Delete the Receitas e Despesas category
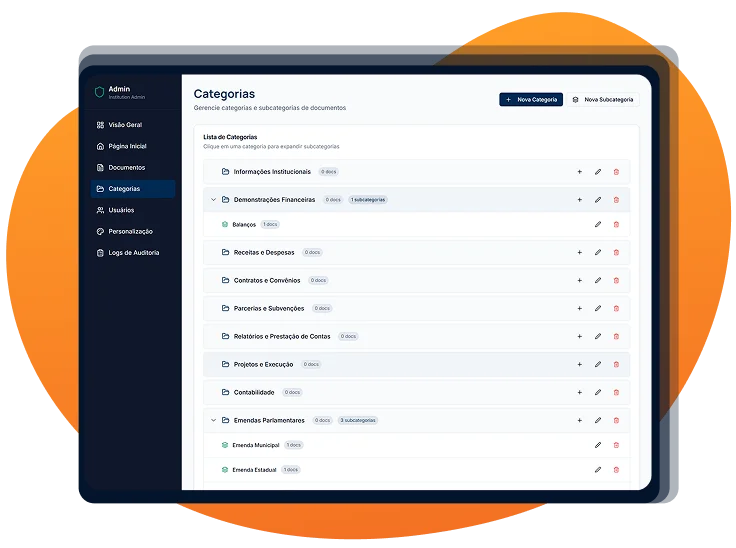This screenshot has height=548, width=736. click(616, 252)
